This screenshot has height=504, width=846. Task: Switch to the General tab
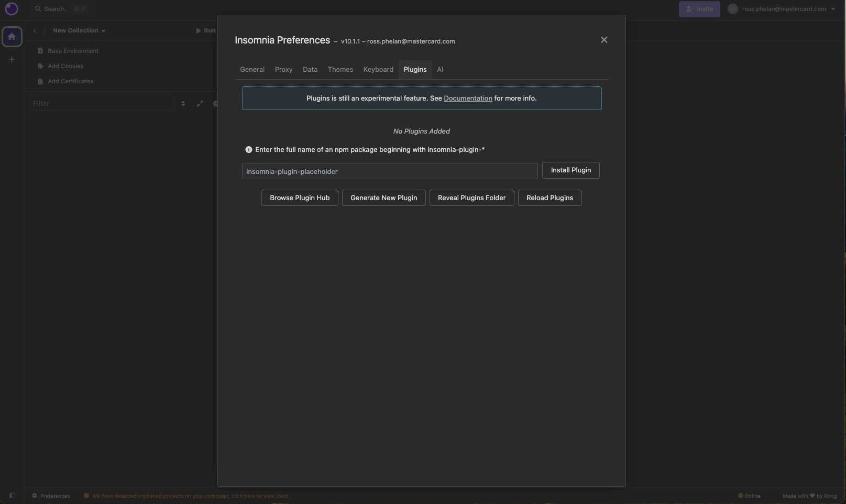pyautogui.click(x=252, y=70)
